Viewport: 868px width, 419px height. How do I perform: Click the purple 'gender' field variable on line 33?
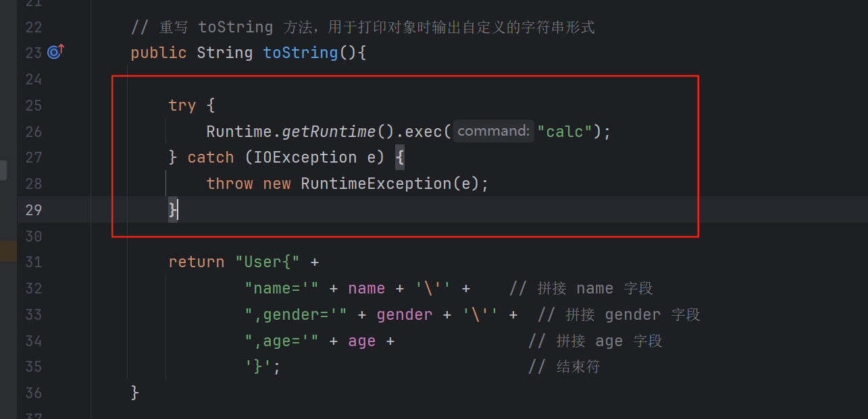(405, 314)
